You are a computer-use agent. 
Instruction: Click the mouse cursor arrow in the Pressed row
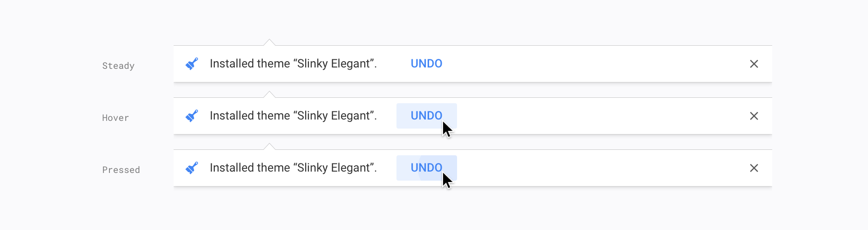click(x=447, y=181)
